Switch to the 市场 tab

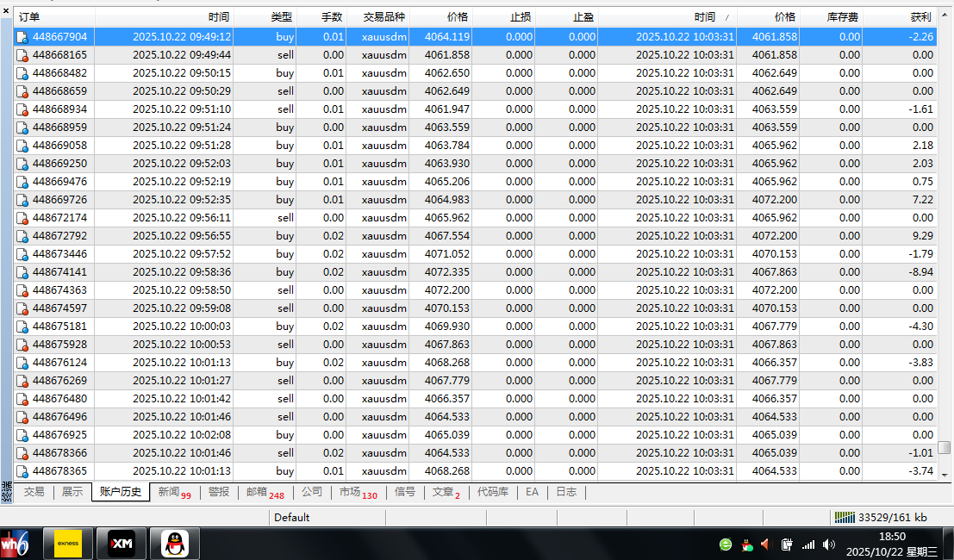click(358, 492)
